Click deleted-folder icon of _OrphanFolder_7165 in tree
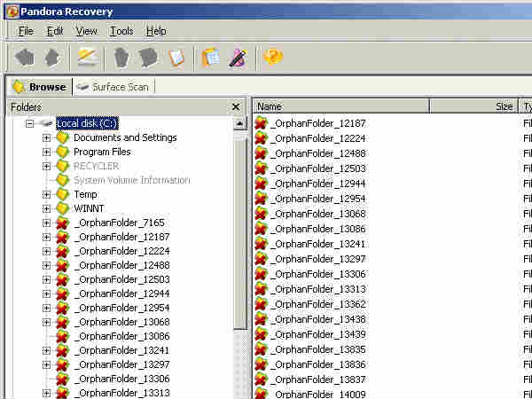The image size is (532, 399). click(x=63, y=223)
